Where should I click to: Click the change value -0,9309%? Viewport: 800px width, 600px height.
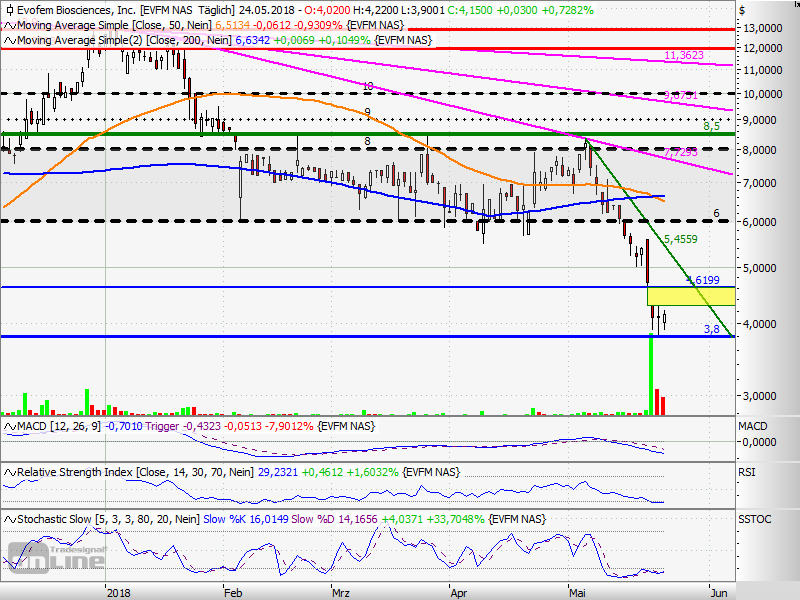pos(318,26)
